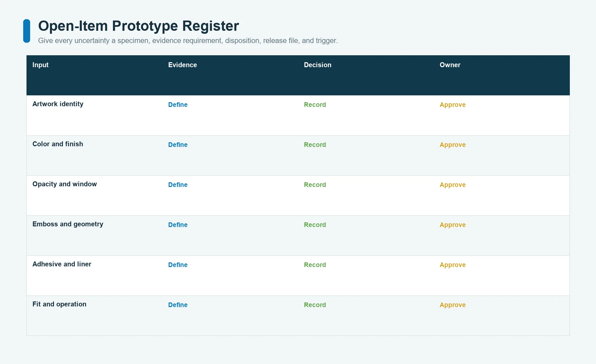Click Define in the Opacity and window row
Screen dimensions: 596x364
pos(178,185)
